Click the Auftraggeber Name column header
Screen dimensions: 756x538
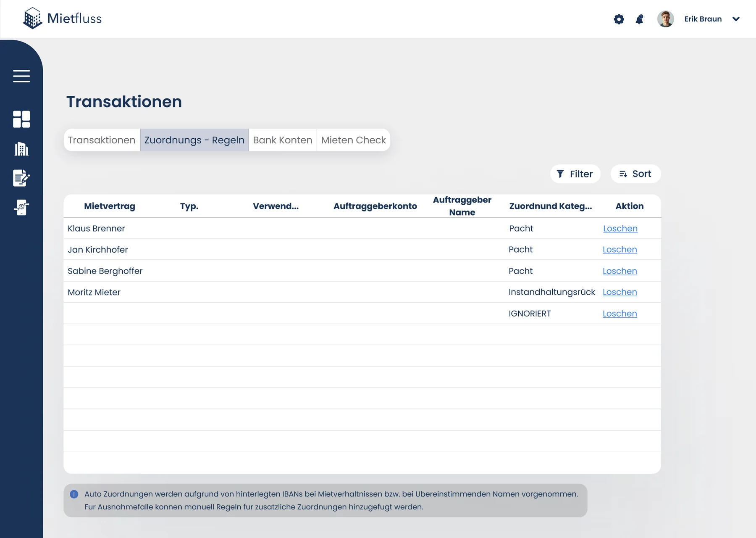(x=462, y=206)
